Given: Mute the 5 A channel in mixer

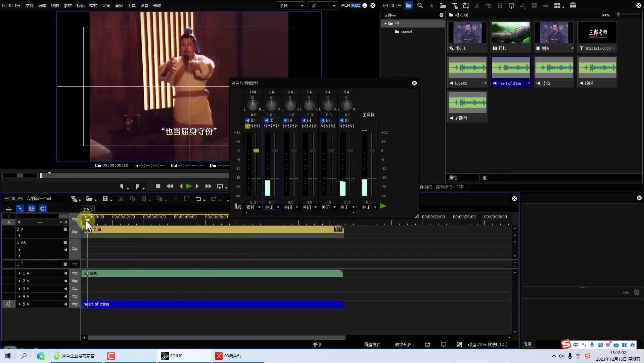Looking at the screenshot, I should (341, 120).
